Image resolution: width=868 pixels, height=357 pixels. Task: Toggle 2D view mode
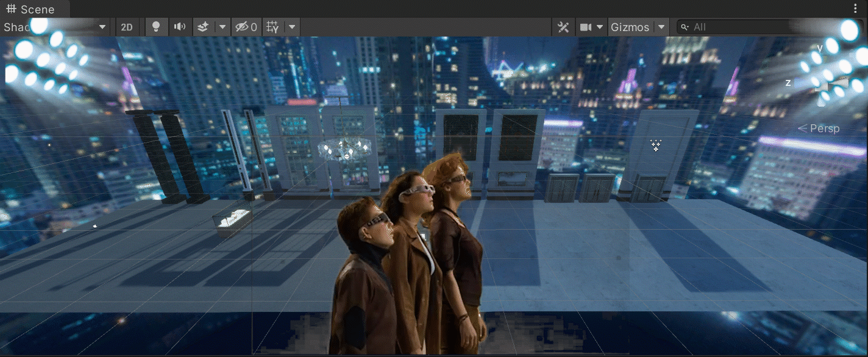127,27
